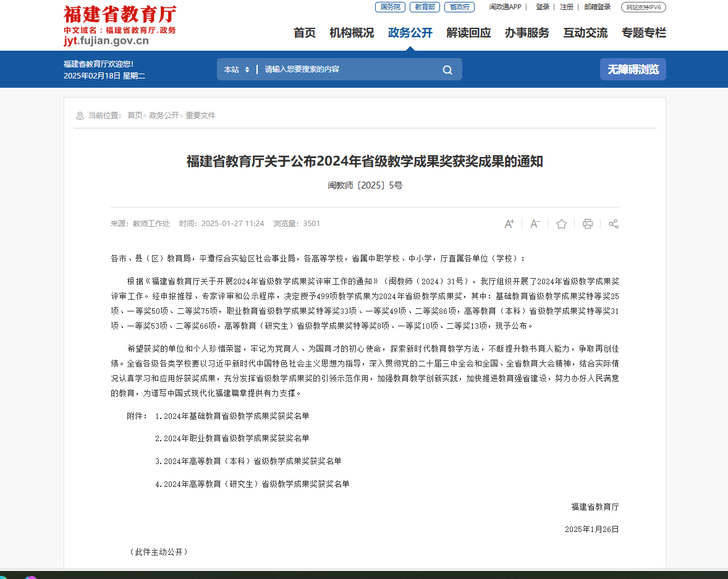Click the 网站支持IPV6 badge
Viewport: 728px width, 579px height.
(x=643, y=7)
